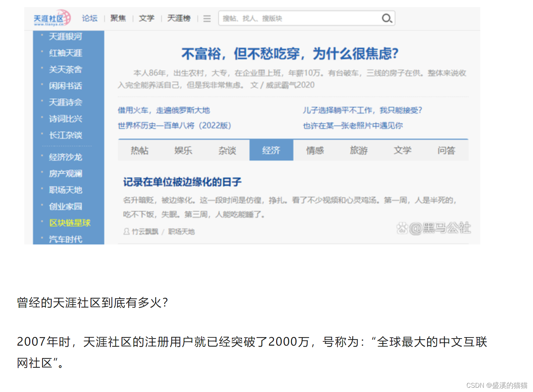This screenshot has height=392, width=533.
Task: Click post excerpt starting 名升暗贬
Action: [x=290, y=207]
